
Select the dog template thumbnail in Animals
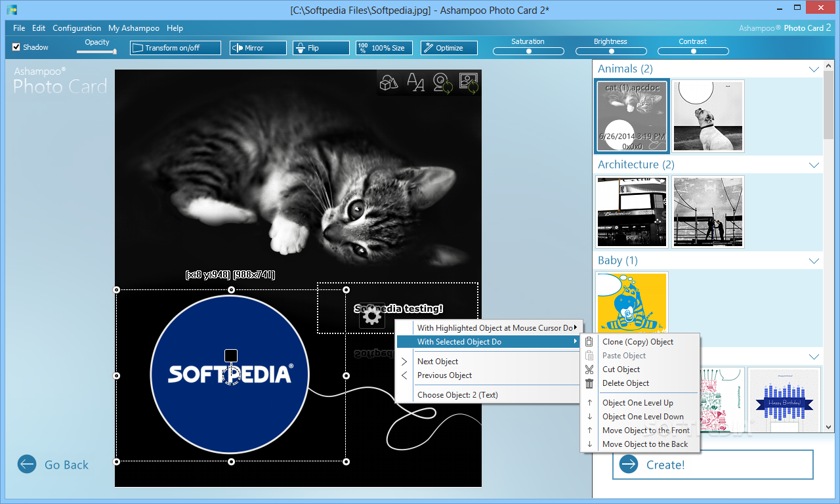click(x=708, y=116)
